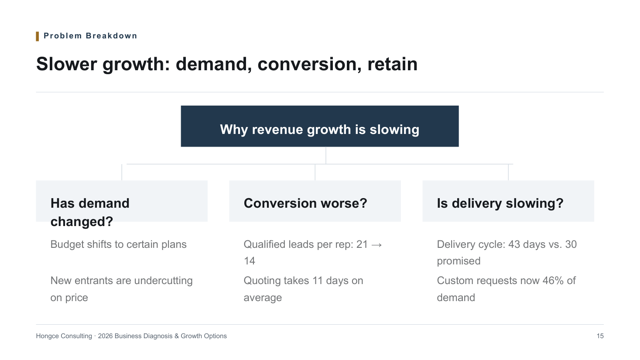Click the slide title 'Slower growth: demand, conversion, retain'
Viewport: 640px width, 360px height.
click(227, 64)
